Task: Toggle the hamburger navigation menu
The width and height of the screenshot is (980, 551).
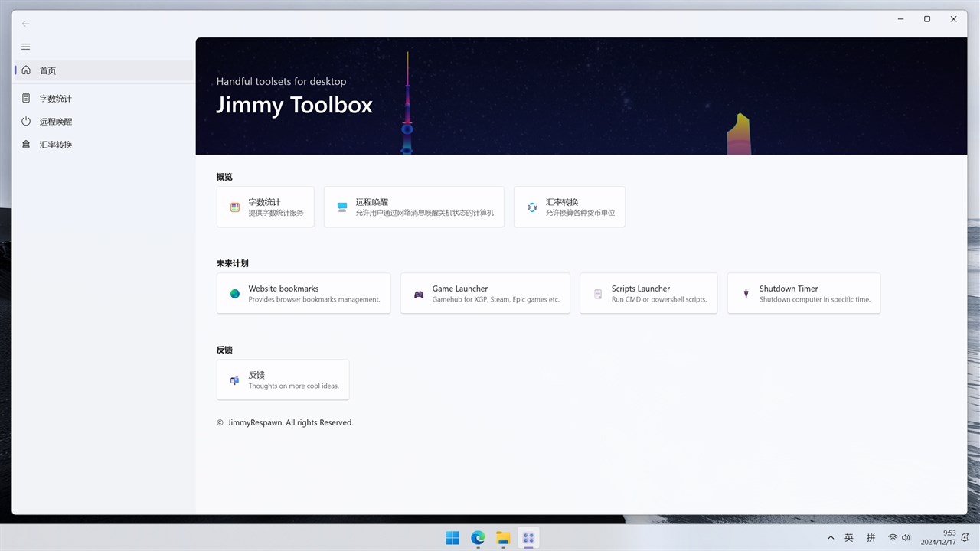Action: coord(25,47)
